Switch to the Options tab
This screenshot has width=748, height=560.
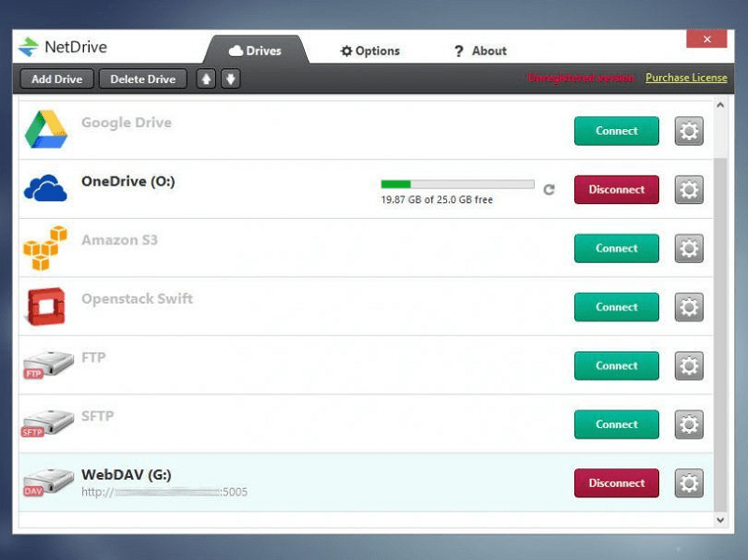(x=370, y=50)
